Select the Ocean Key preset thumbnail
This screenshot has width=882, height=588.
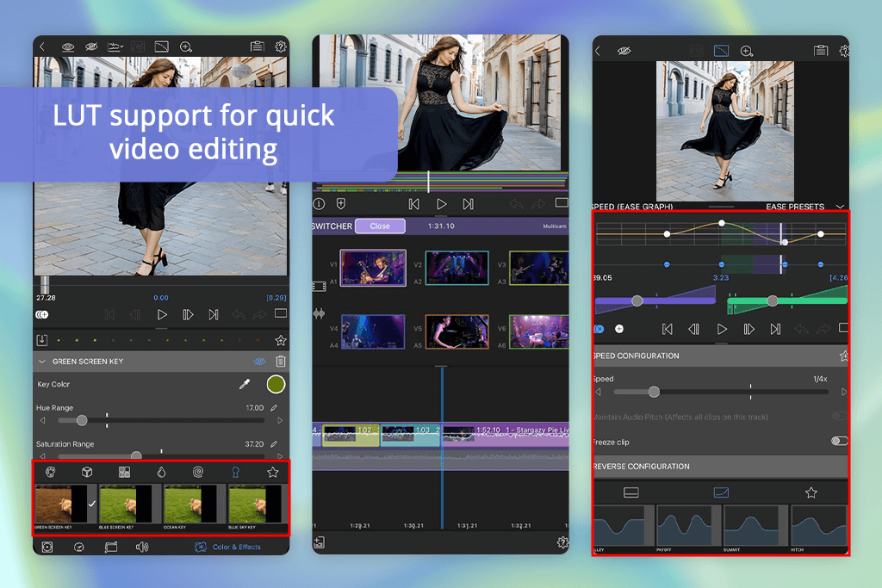190,504
